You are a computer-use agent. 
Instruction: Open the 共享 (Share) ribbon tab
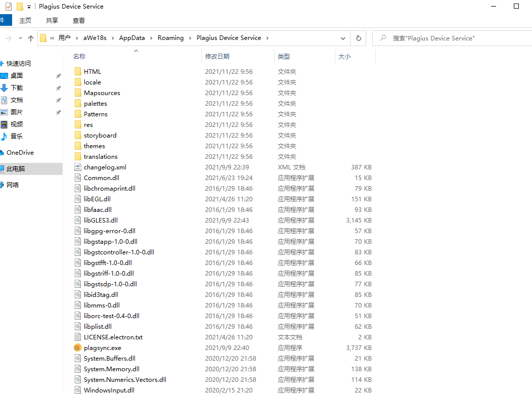(52, 20)
